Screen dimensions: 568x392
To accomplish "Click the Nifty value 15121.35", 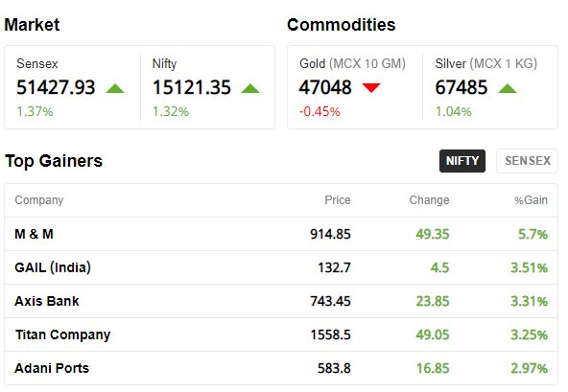I will 192,87.
